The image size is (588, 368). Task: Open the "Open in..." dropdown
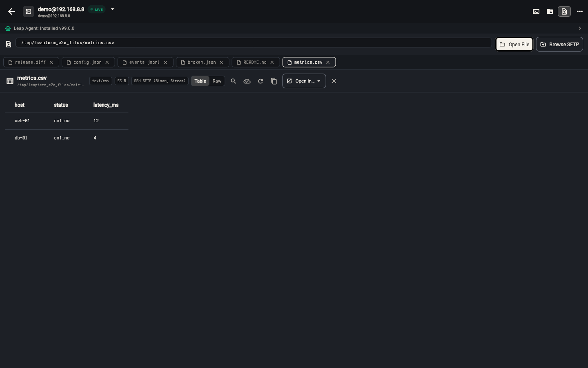tap(304, 81)
